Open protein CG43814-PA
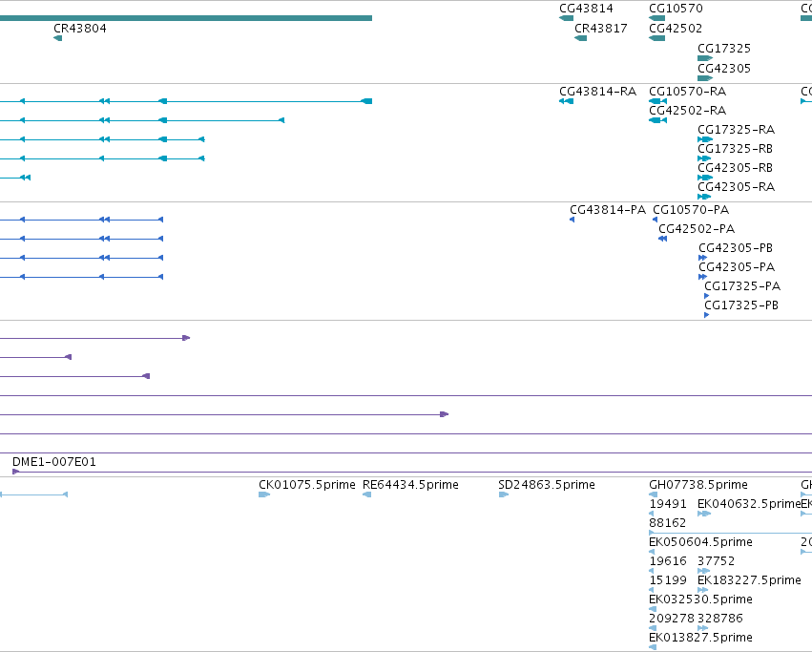The width and height of the screenshot is (812, 652). coord(572,220)
